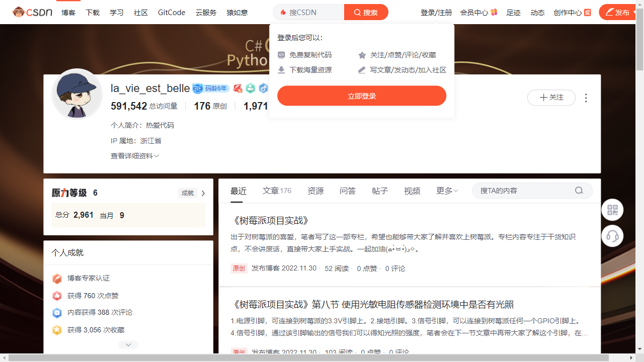Open 猿如意 in top navigation

click(237, 13)
